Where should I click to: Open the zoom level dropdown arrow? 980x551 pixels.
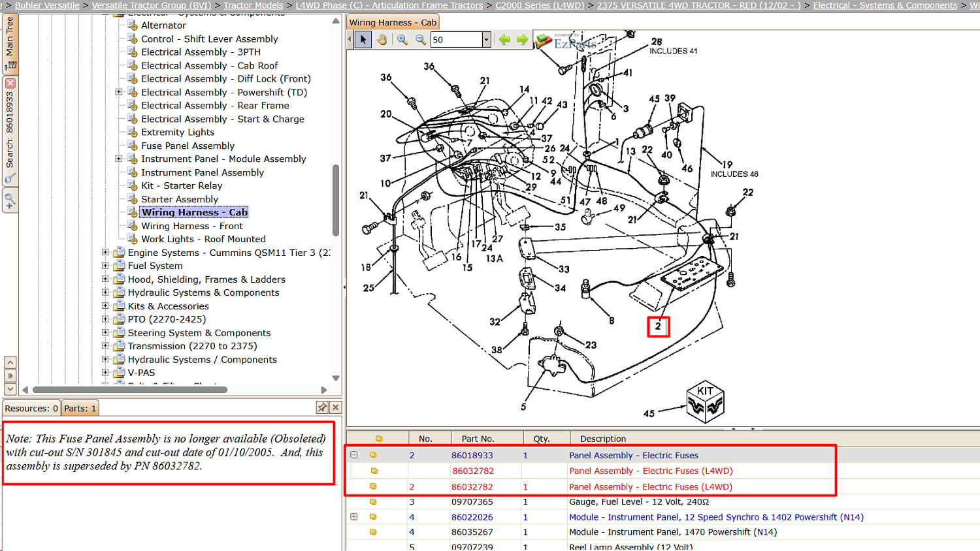[486, 40]
